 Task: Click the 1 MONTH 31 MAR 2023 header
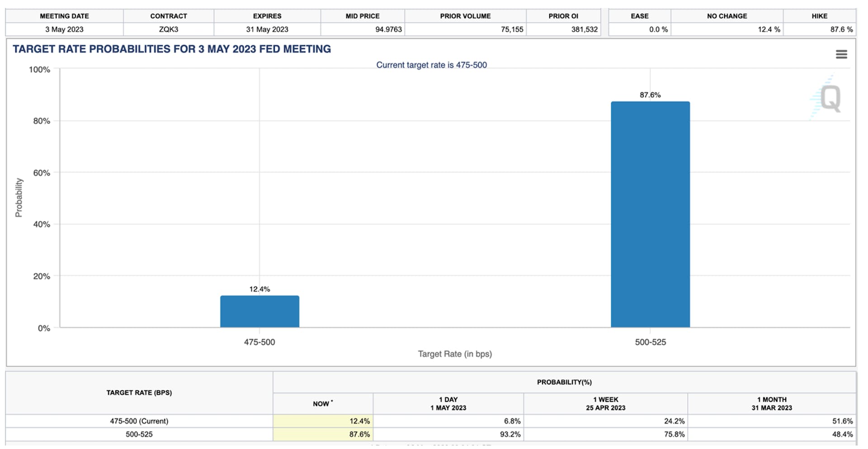tap(772, 403)
